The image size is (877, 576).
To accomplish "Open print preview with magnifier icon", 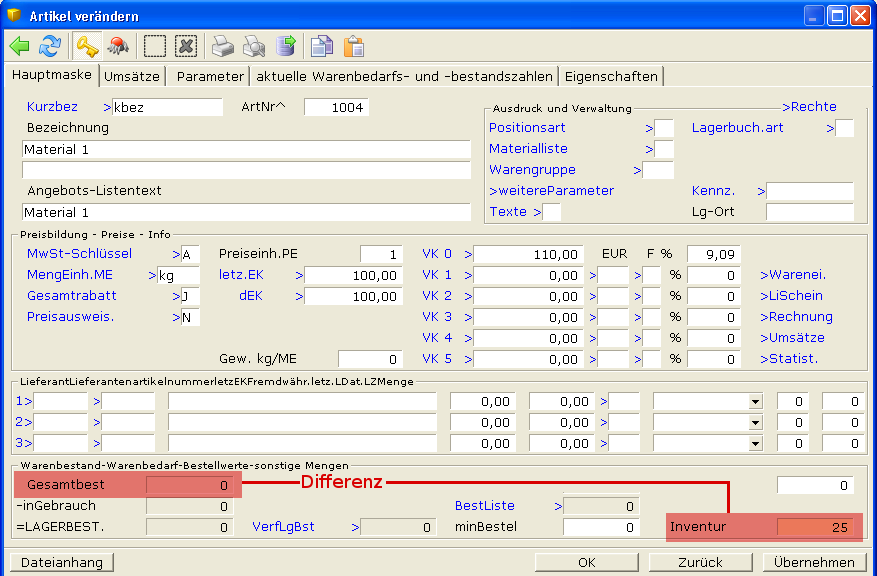I will (255, 46).
